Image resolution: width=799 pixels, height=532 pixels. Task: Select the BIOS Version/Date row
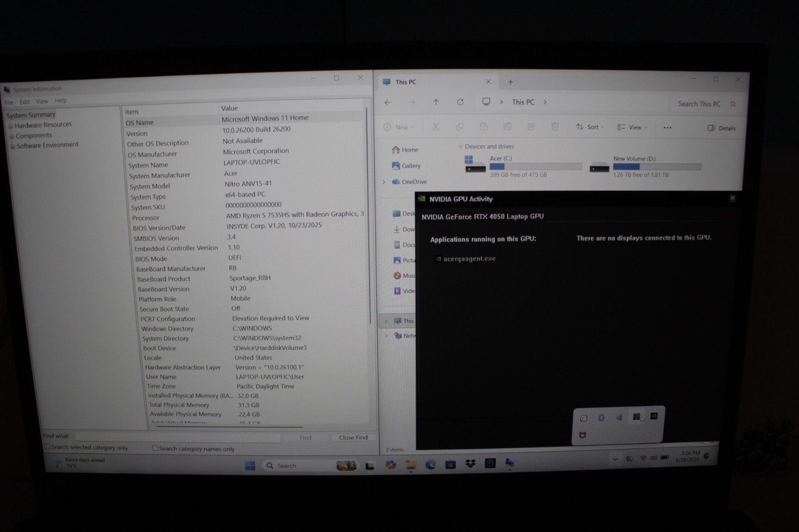click(x=249, y=227)
